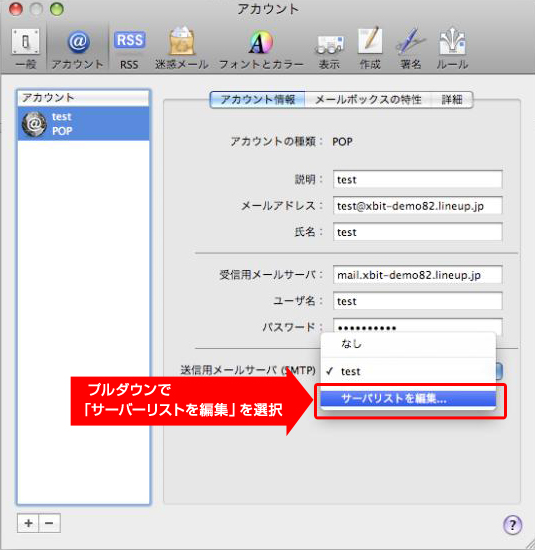Click into the メールアドレス field
The width and height of the screenshot is (535, 550).
(x=417, y=206)
